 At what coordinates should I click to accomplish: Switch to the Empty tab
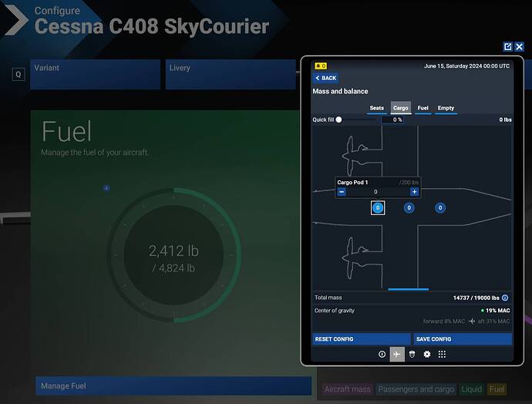446,108
